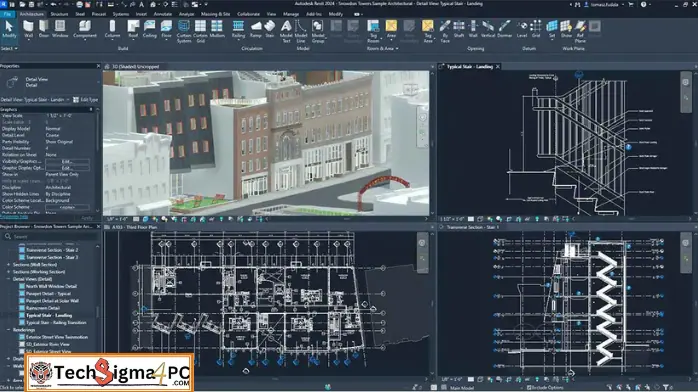Click the Edit Type button
The image size is (698, 392).
[x=85, y=100]
